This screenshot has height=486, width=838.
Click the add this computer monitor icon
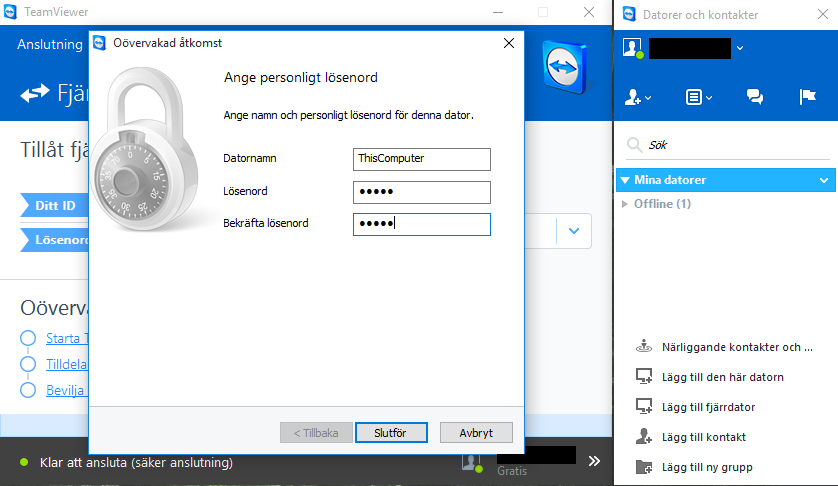[643, 376]
